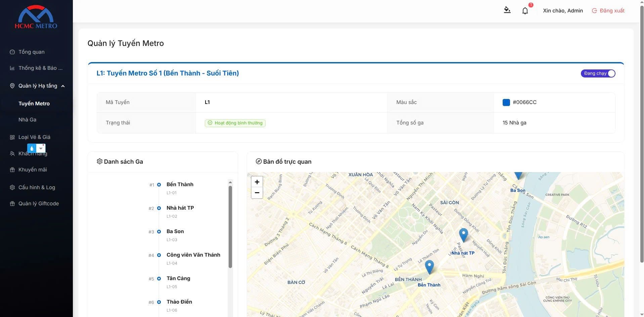Click Xin chào, Admin greeting

(x=563, y=11)
